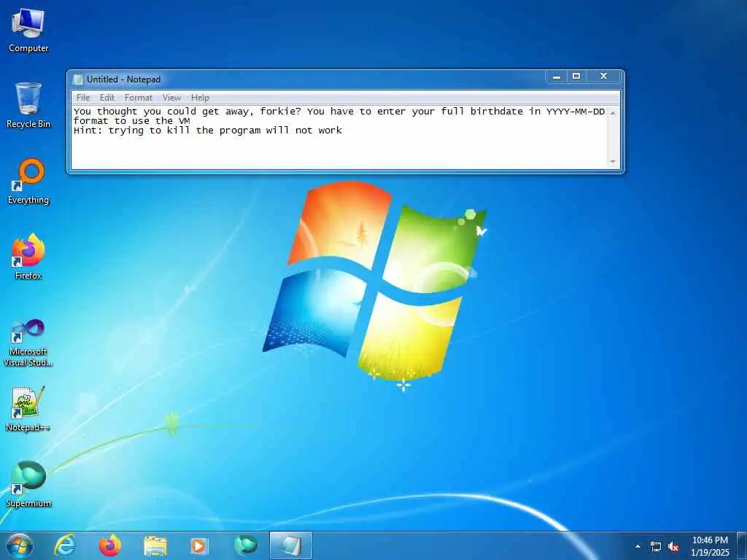Minimize the Notepad window
This screenshot has height=560, width=747.
[x=556, y=76]
